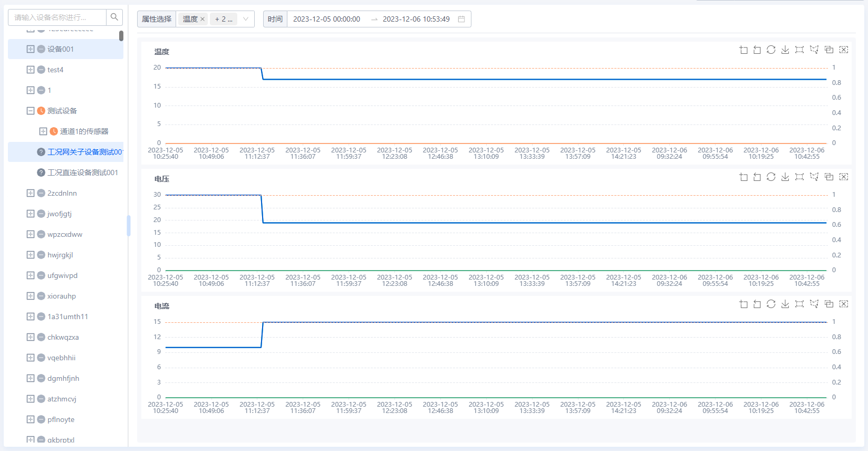Screen dimensions: 868x451
Task: Select 工况直连设备测试001 in device tree
Action: [x=83, y=172]
